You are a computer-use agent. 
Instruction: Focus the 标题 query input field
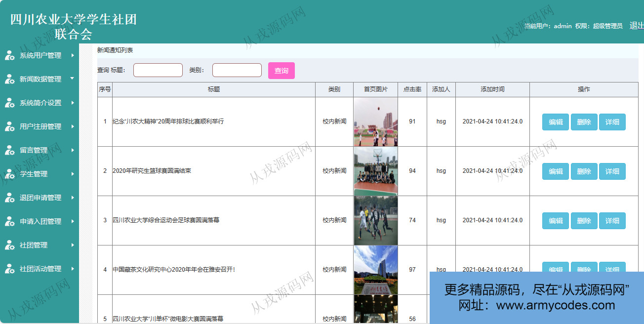coord(158,70)
